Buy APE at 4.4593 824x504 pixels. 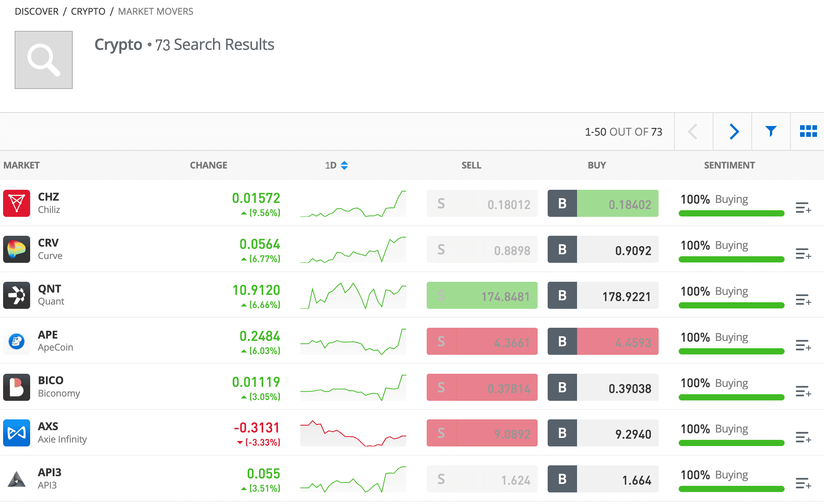(603, 341)
